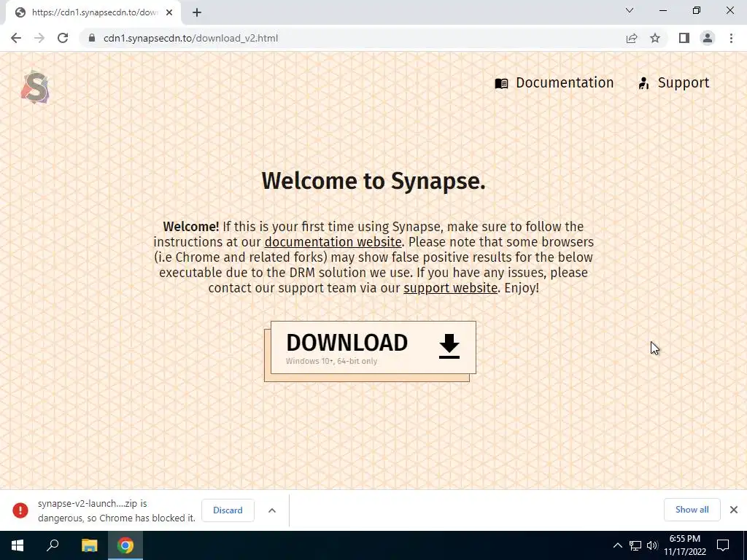Open network status tray icon
This screenshot has width=747, height=560.
(635, 545)
